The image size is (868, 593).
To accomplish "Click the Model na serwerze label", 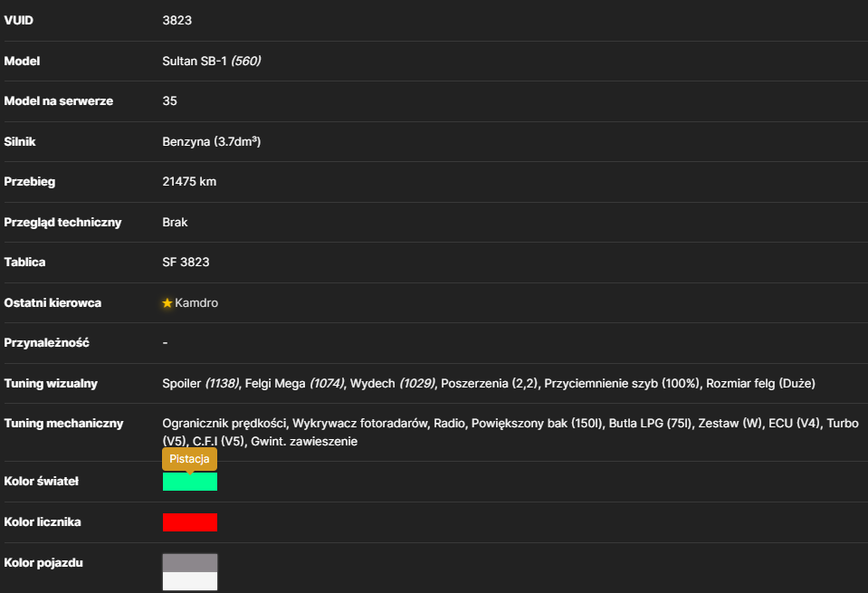I will (59, 100).
